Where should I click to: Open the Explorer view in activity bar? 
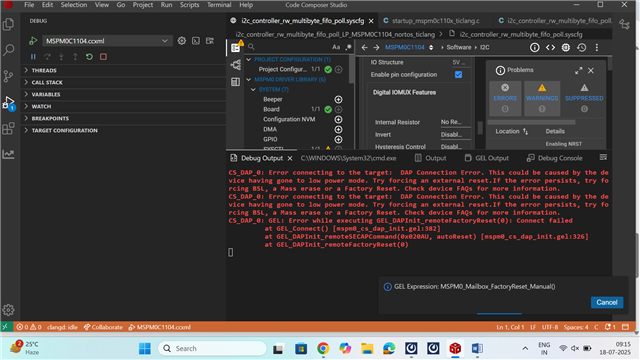pos(9,24)
